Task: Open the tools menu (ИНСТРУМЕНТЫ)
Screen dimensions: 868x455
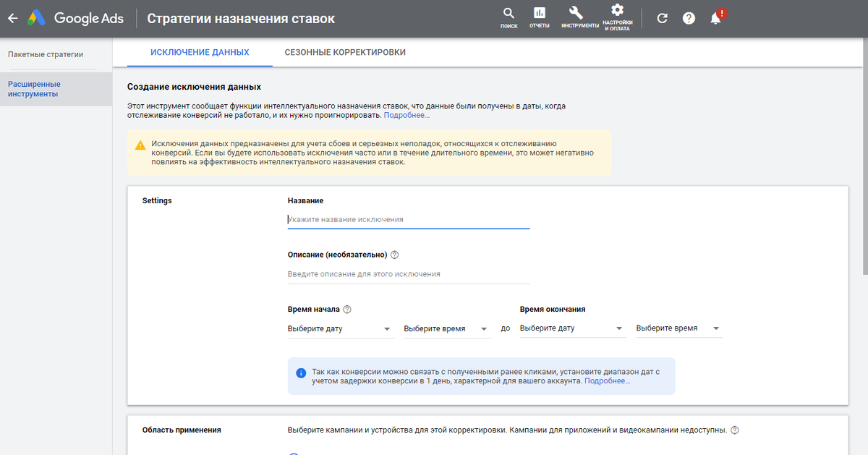Action: pyautogui.click(x=579, y=17)
